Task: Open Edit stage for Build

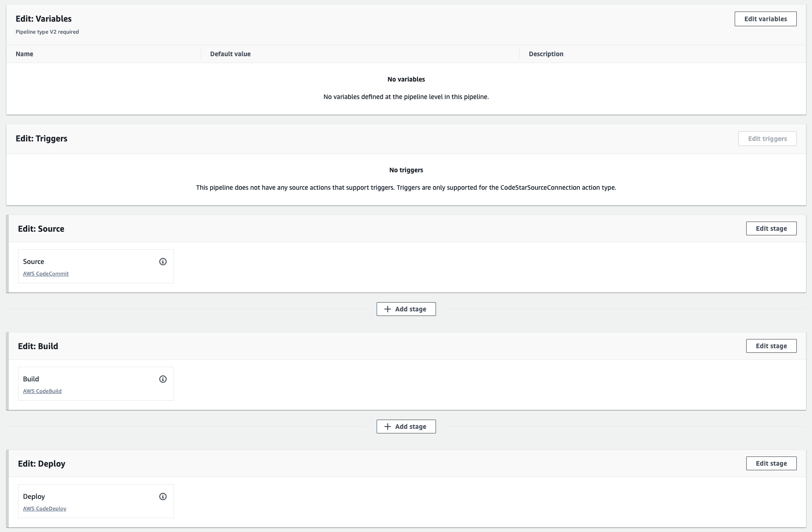Action: [x=771, y=346]
